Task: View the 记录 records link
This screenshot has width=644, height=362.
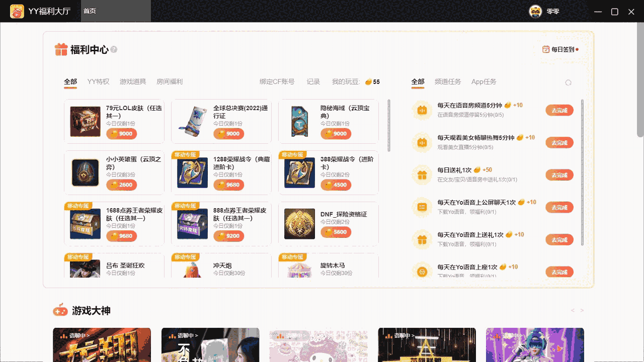Action: (x=313, y=81)
